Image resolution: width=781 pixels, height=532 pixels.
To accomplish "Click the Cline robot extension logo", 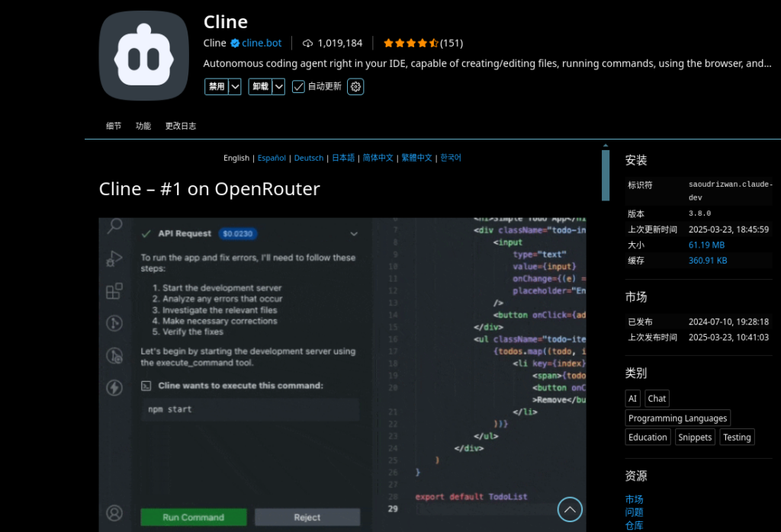I will coord(144,55).
